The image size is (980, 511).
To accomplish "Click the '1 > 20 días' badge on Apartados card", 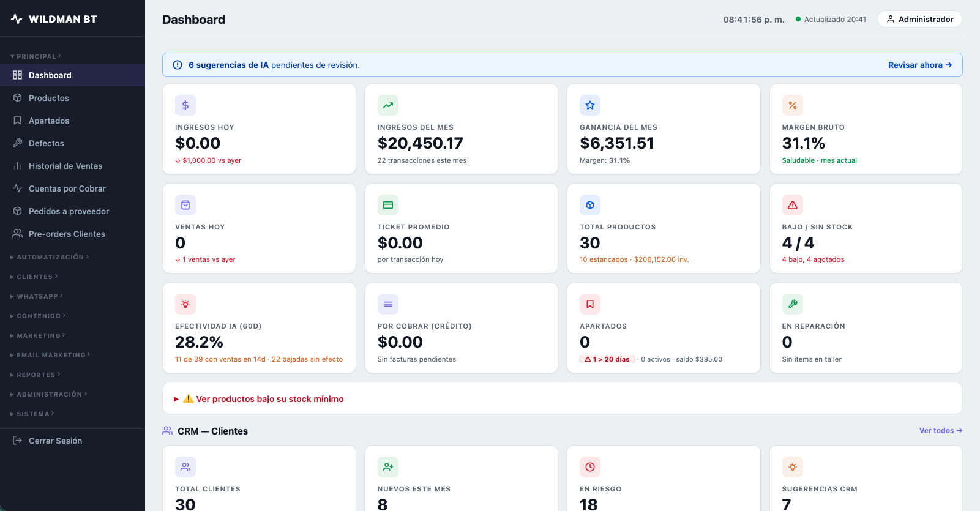I will [x=607, y=359].
